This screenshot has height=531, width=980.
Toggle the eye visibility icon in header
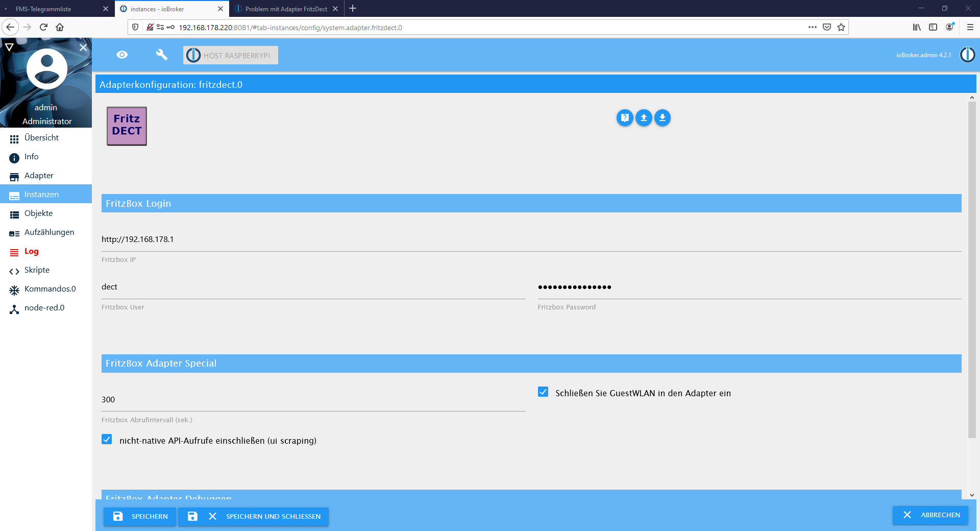click(122, 55)
